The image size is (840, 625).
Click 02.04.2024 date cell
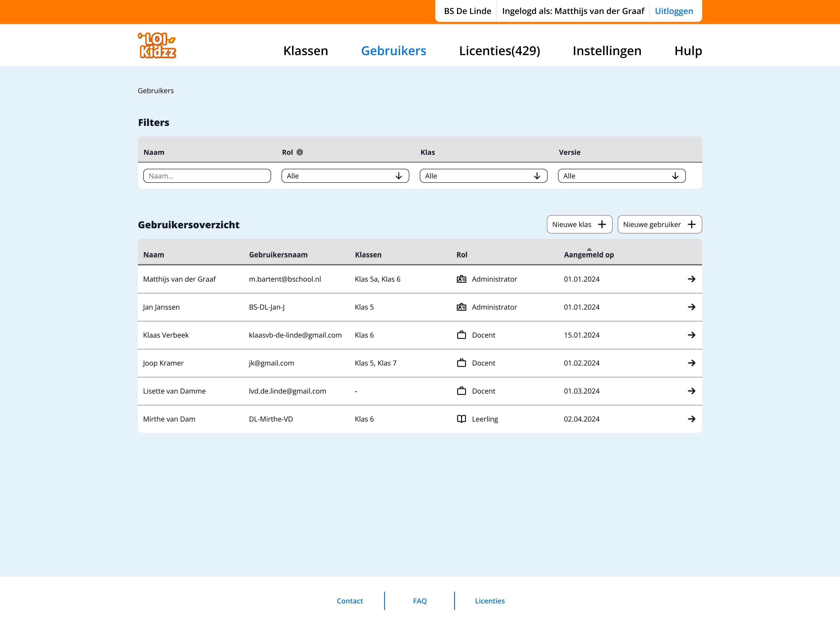click(582, 419)
